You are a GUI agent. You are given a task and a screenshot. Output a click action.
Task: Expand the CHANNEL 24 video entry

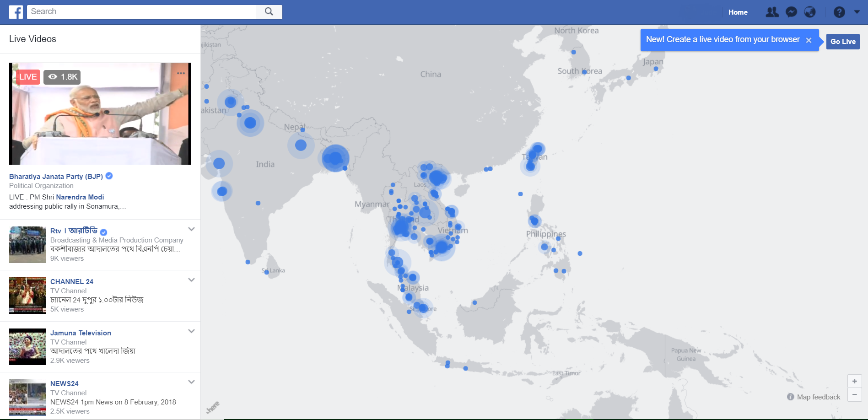click(x=191, y=280)
